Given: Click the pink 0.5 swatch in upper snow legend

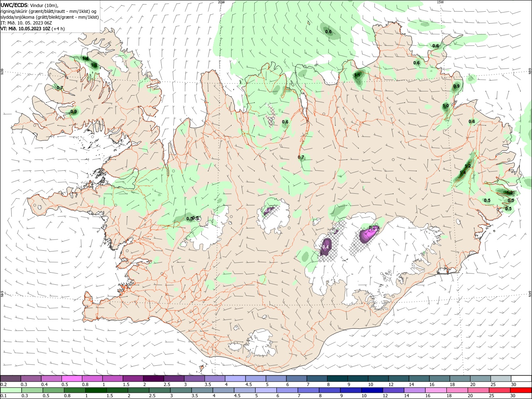Looking at the screenshot, I should click(x=71, y=379).
